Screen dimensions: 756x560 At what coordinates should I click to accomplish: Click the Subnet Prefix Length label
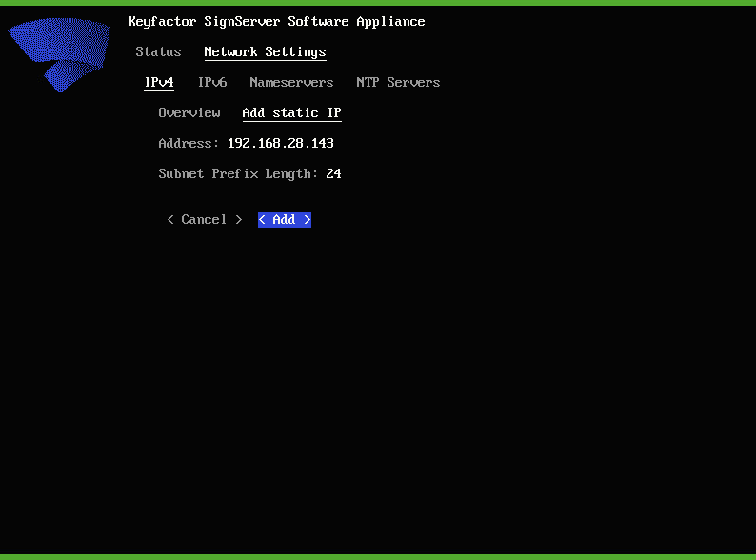point(238,173)
